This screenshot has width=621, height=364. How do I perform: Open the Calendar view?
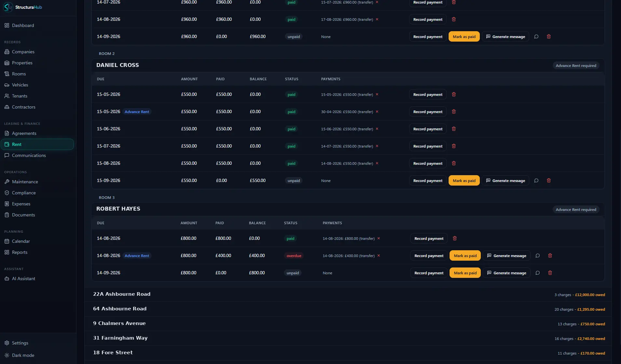(x=21, y=241)
